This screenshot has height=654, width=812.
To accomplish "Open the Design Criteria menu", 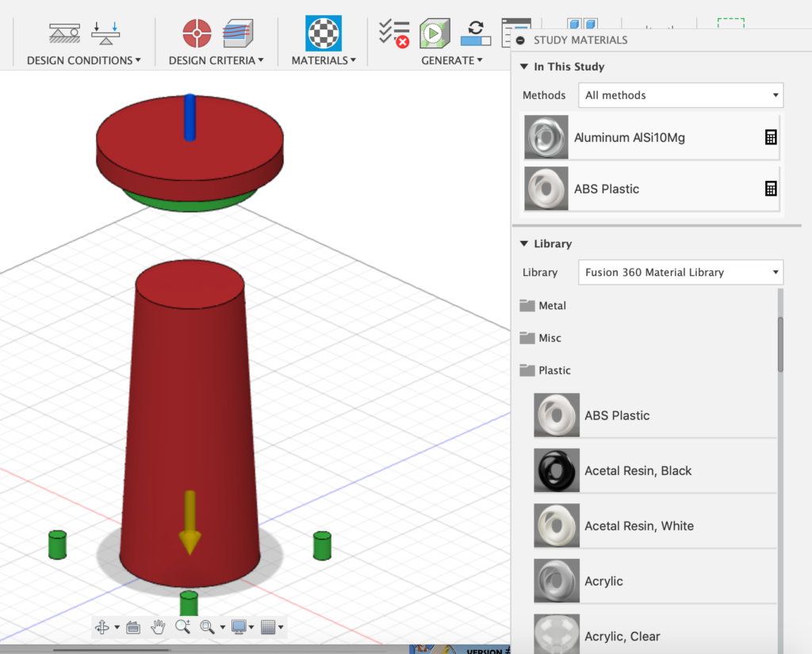I will point(215,60).
